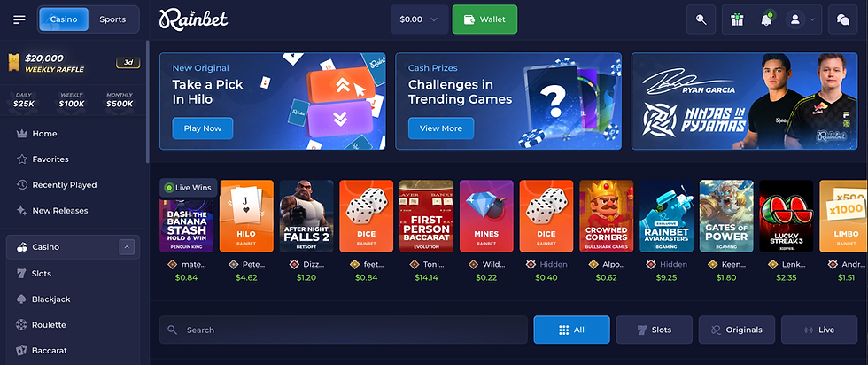
Task: Switch to the Sports toggle
Action: pos(112,19)
